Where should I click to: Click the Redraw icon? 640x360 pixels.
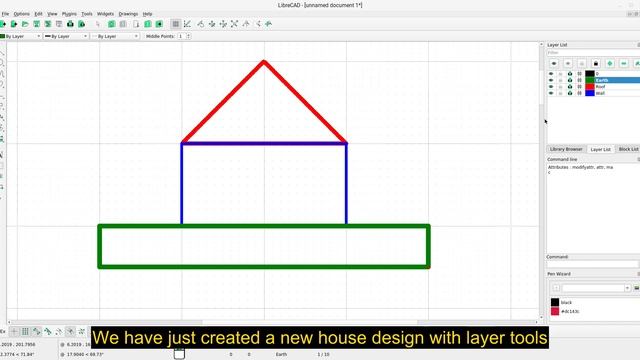point(200,24)
